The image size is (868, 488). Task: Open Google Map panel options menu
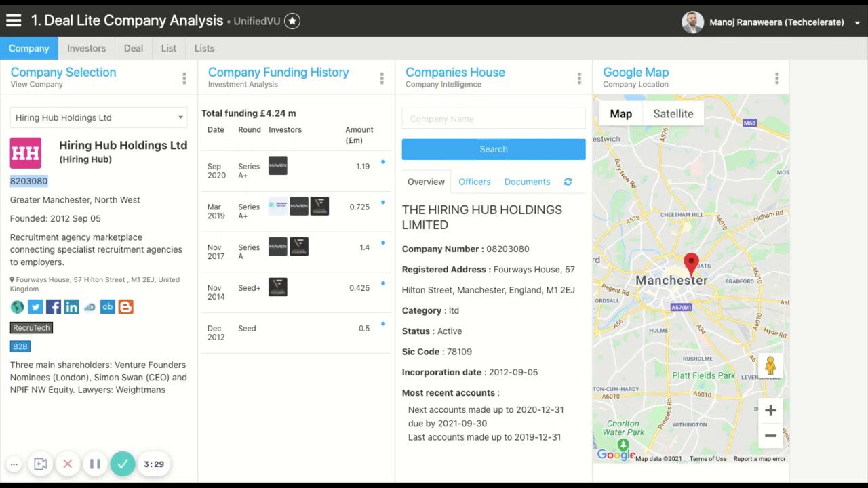tap(777, 79)
